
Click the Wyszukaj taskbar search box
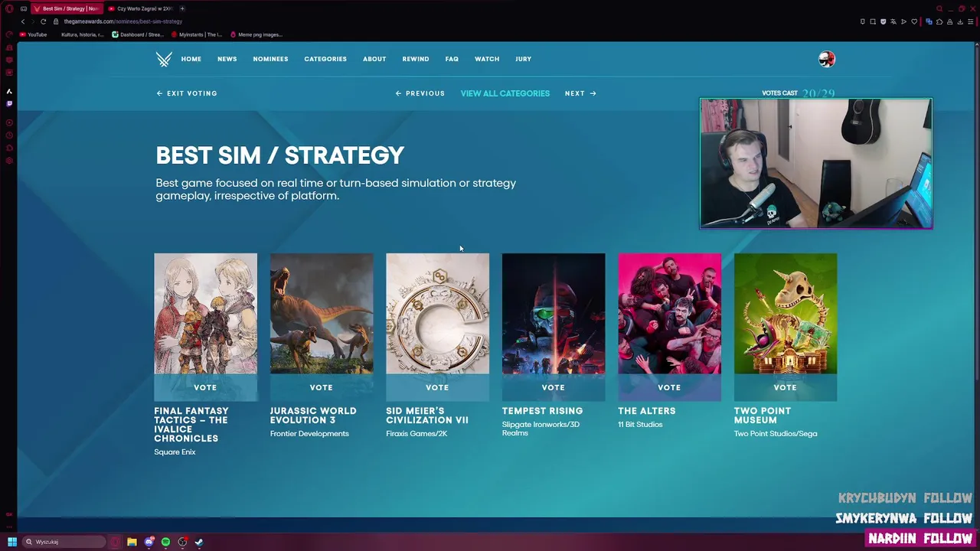click(64, 542)
